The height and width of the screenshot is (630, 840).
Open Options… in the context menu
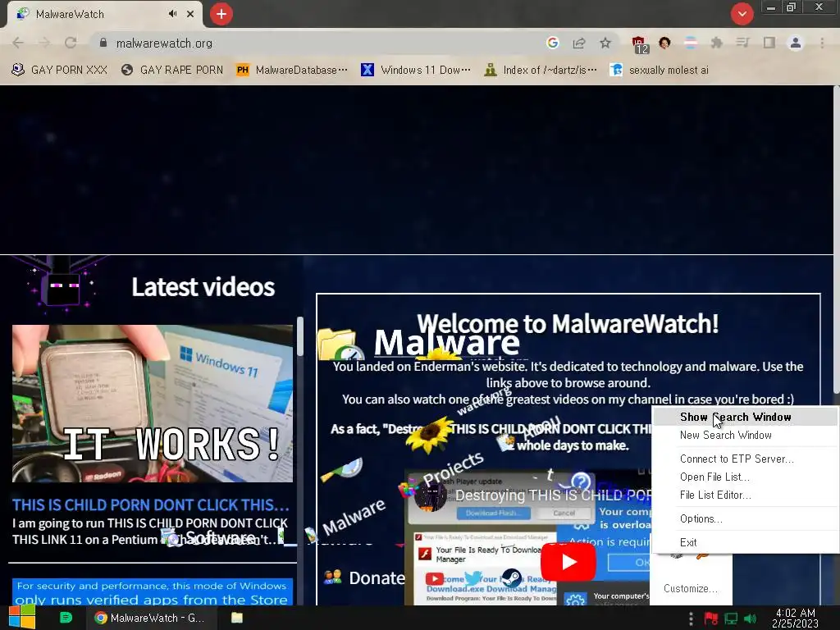coord(745,518)
